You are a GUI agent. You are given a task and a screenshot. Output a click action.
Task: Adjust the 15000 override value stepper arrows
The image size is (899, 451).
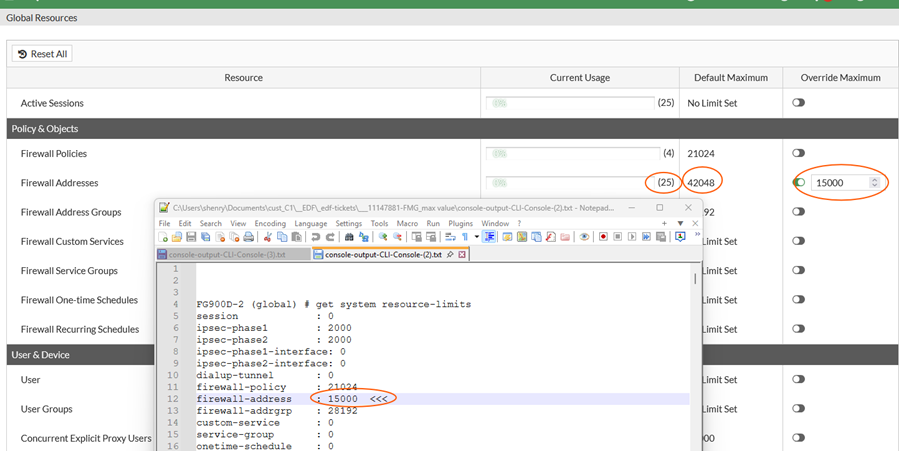(875, 183)
